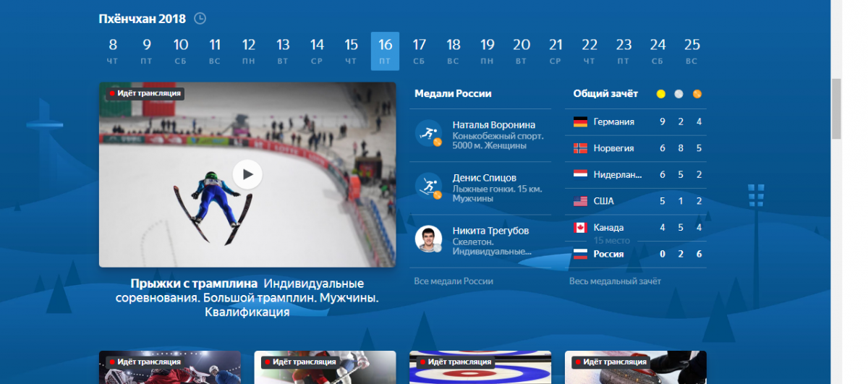Click the page vertical scrollbar thumb
This screenshot has width=868, height=384.
[836, 108]
